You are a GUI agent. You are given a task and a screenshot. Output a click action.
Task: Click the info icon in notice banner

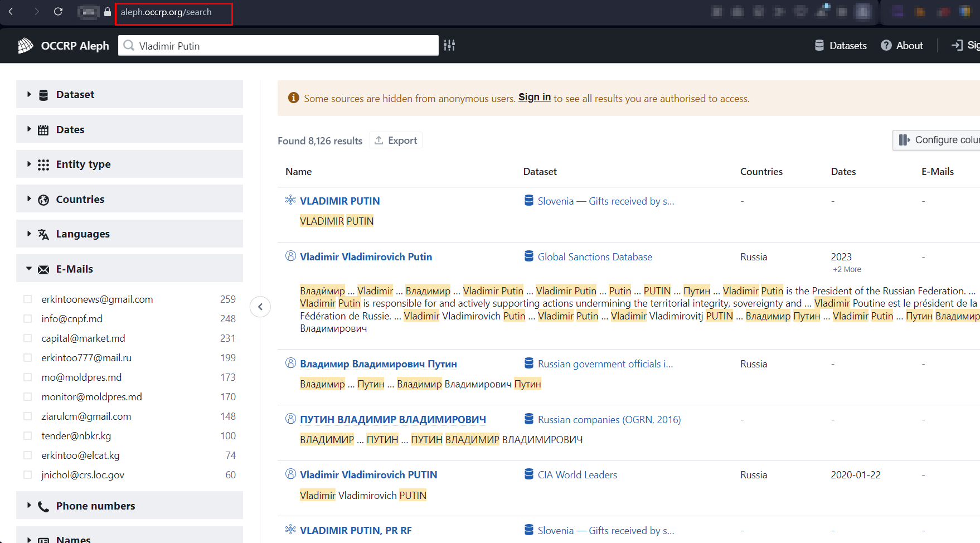coord(293,98)
